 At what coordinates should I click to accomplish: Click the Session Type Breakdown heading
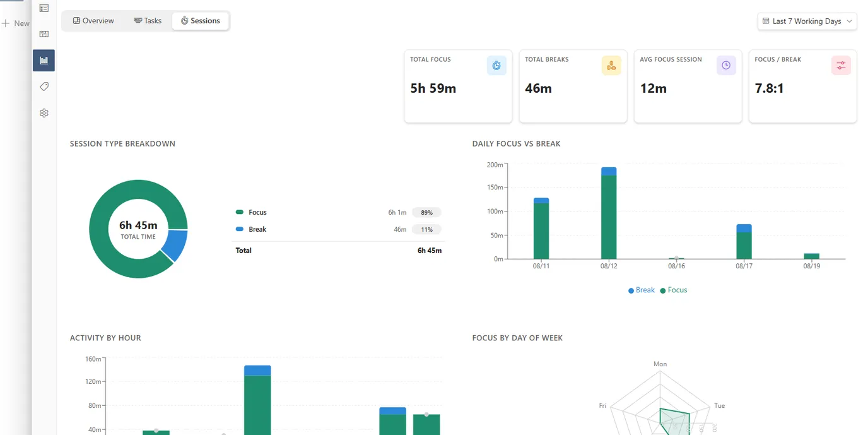pos(122,144)
